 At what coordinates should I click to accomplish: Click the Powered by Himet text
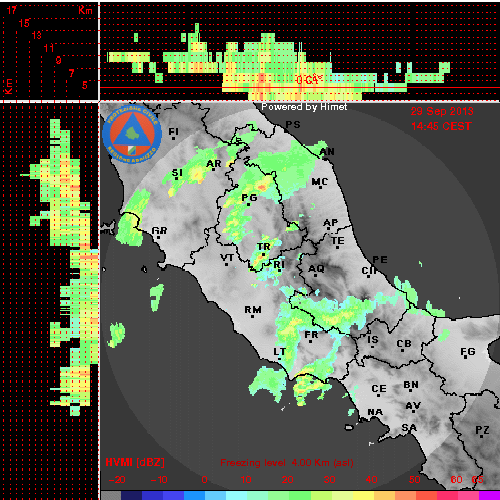304,107
